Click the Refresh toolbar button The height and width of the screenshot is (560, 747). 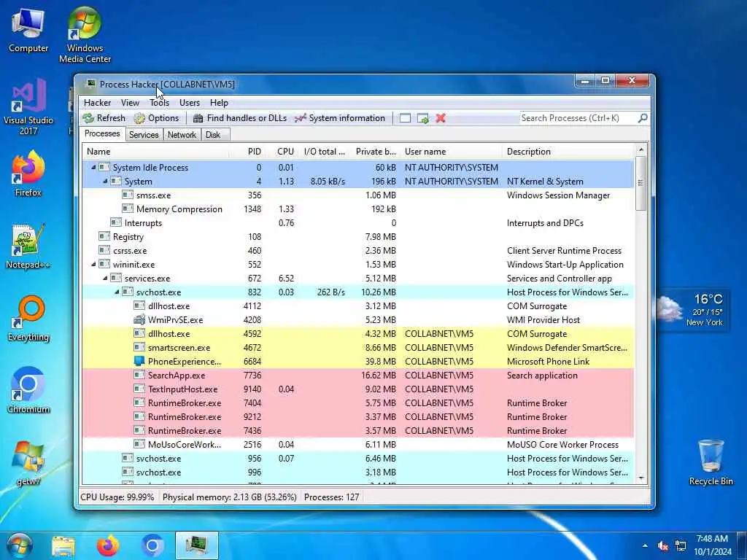point(104,118)
